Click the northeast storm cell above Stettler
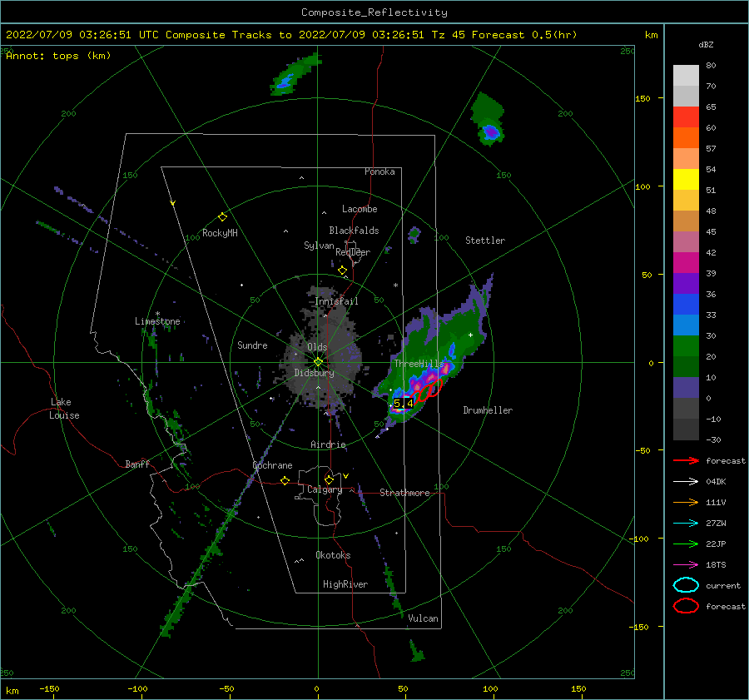The height and width of the screenshot is (700, 749). [489, 121]
